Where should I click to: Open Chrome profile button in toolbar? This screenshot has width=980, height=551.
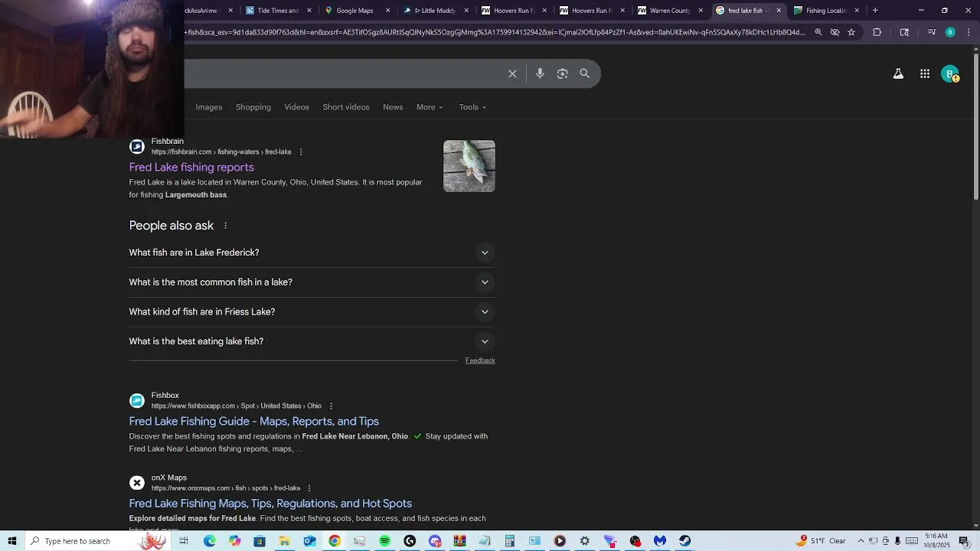tap(950, 32)
